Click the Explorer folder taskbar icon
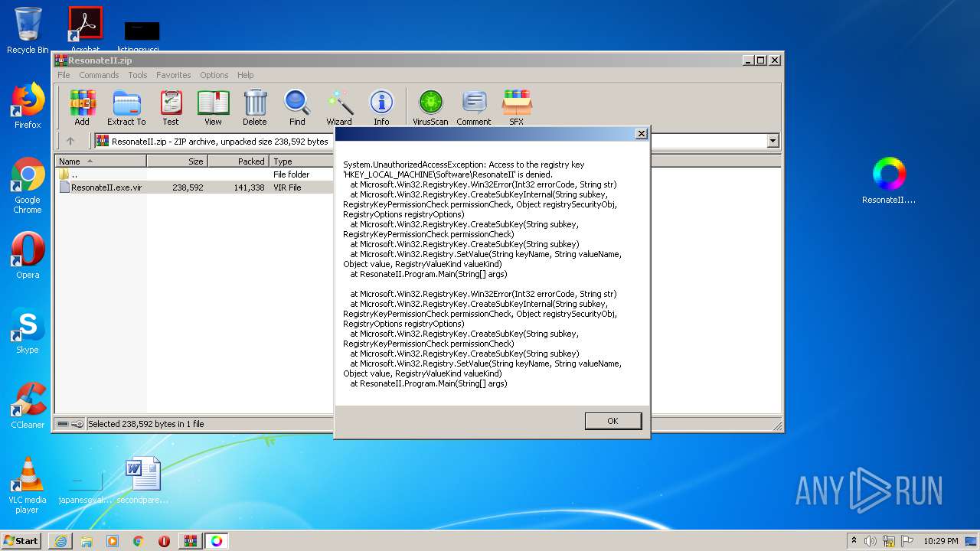 point(87,541)
